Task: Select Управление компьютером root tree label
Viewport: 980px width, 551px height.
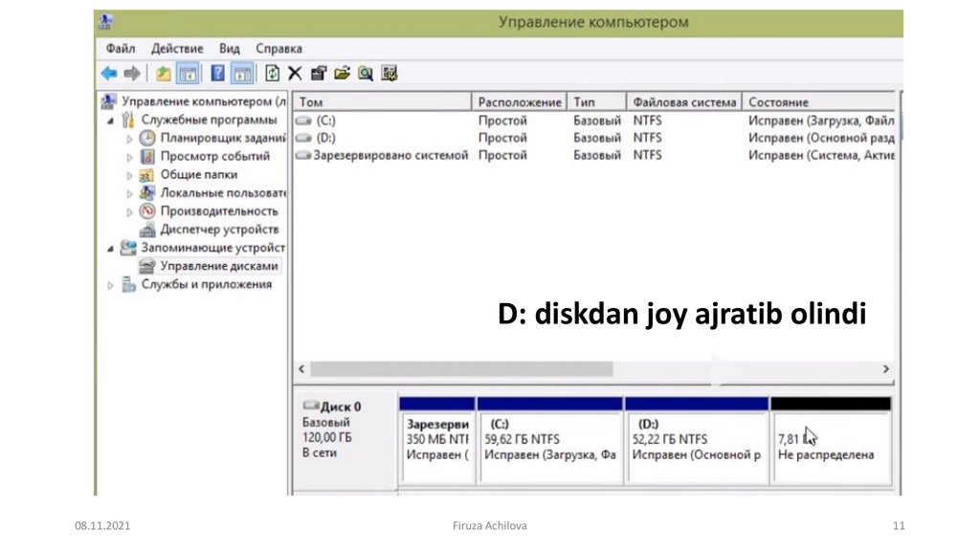Action: [204, 101]
